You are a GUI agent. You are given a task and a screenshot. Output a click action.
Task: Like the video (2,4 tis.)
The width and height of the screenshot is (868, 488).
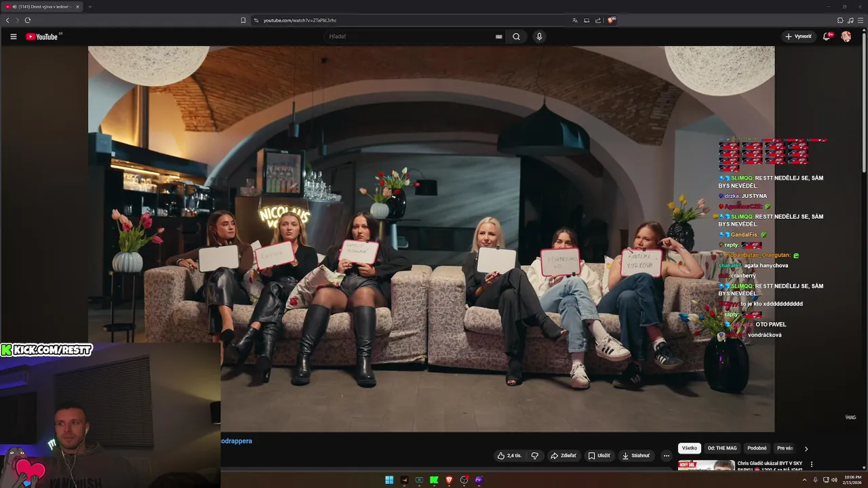509,455
